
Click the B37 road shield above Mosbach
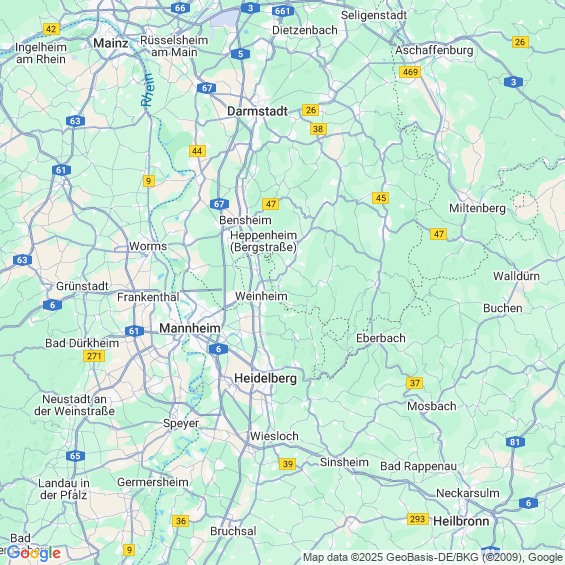(x=414, y=383)
